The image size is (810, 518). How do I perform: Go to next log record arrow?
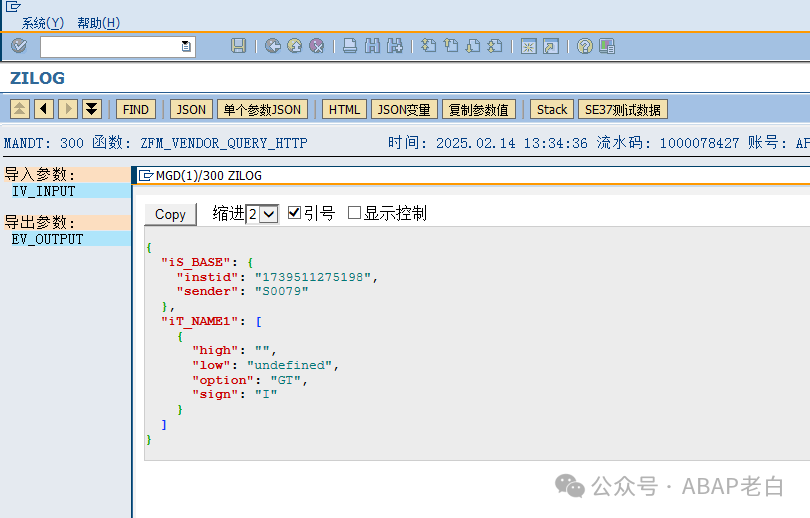click(x=68, y=109)
